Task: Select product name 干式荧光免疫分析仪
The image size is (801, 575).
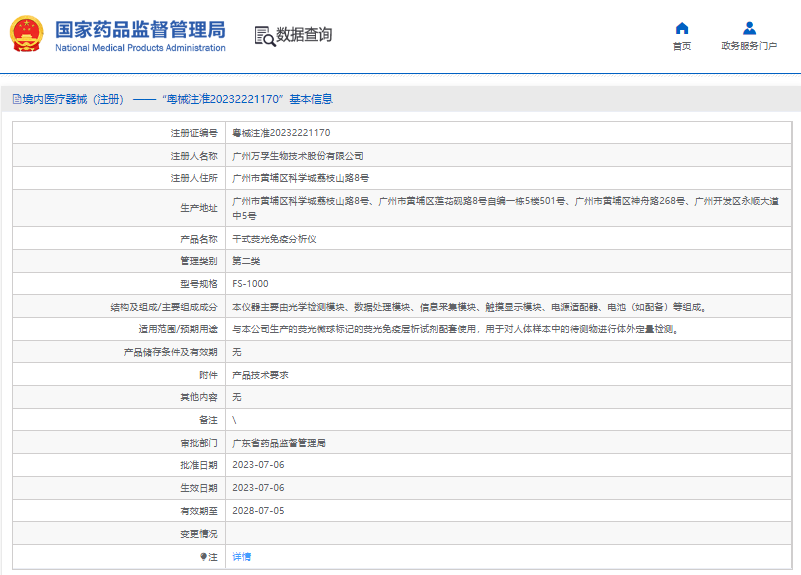Action: pos(274,239)
